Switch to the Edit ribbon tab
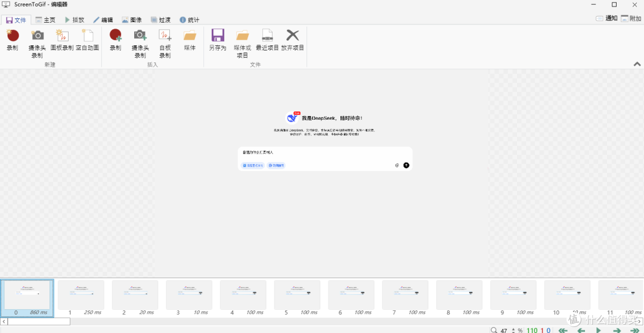This screenshot has width=644, height=333. [103, 20]
